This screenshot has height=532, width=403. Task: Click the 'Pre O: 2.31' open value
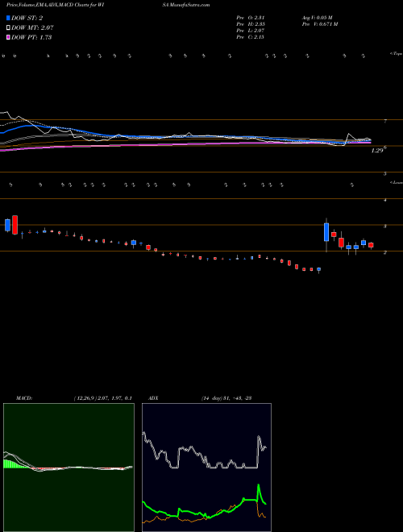point(251,18)
